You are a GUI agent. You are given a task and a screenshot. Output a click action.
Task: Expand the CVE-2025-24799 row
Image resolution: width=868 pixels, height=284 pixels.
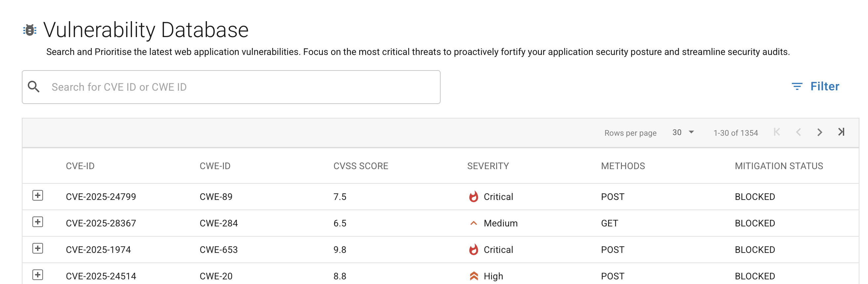[38, 196]
